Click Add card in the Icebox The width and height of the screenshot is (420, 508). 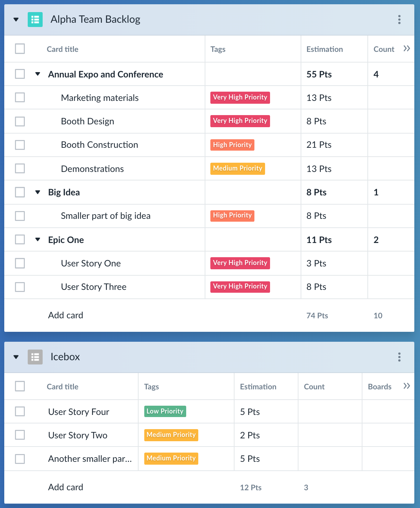coord(65,487)
